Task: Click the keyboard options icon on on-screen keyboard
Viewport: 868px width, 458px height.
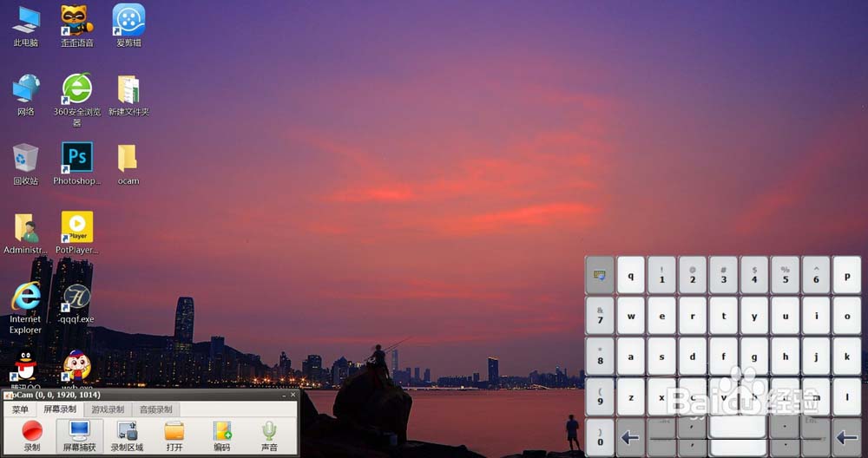Action: pos(600,275)
